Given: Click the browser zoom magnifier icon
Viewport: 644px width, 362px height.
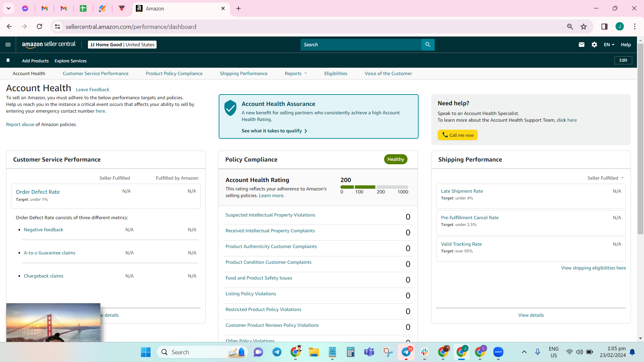Looking at the screenshot, I should click(570, 26).
